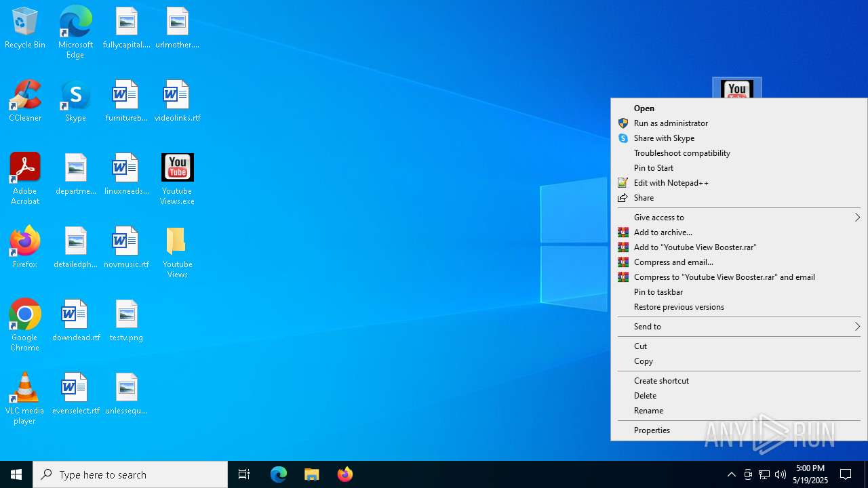
Task: Open File Explorer from the taskbar
Action: click(312, 474)
